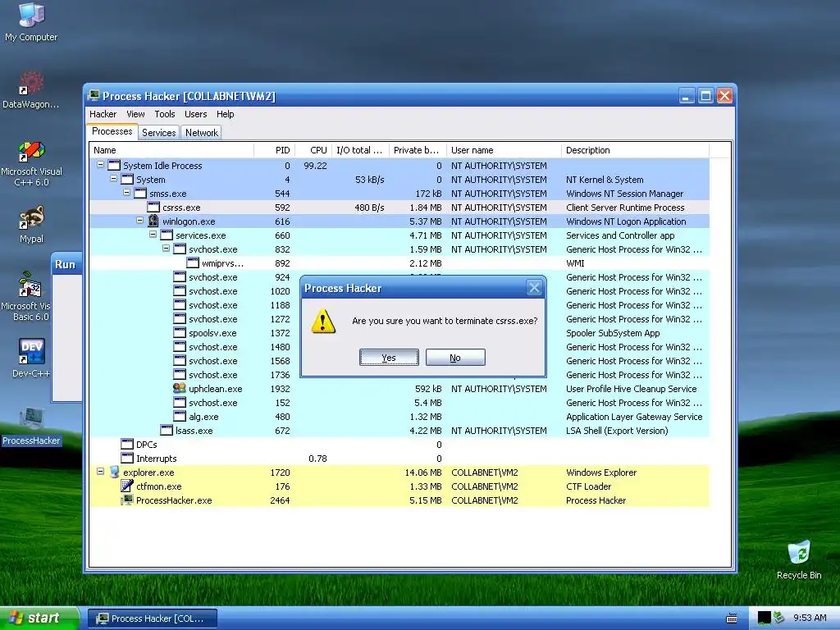The image size is (840, 630).
Task: Click the winlogon.exe process icon
Action: pos(153,221)
